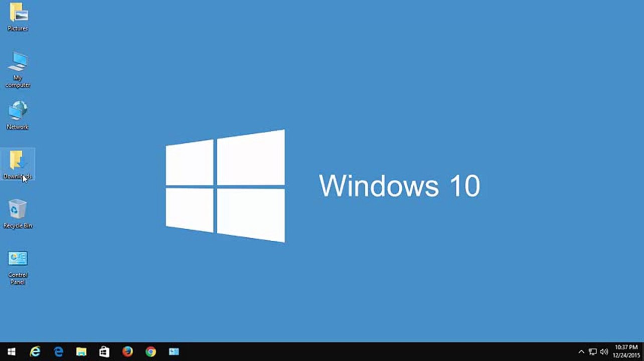Select the Recycle Bin desktop icon
Image resolution: width=644 pixels, height=361 pixels.
point(18,214)
